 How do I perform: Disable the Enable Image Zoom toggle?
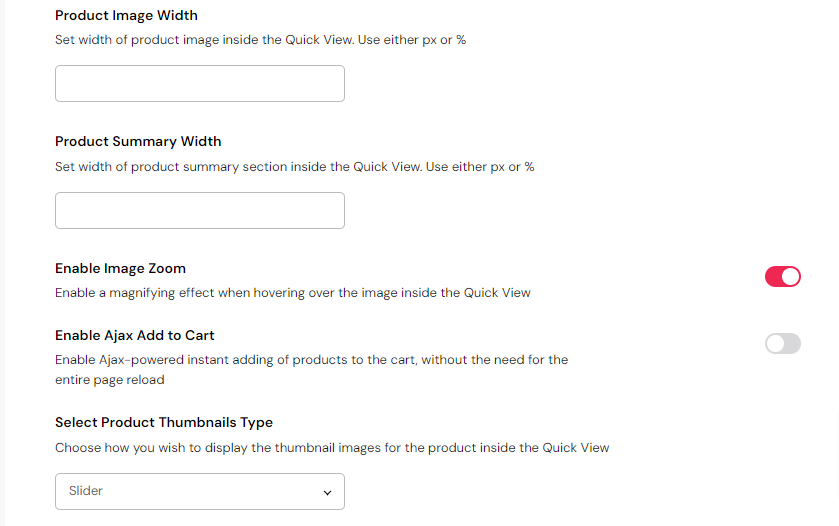[x=782, y=277]
